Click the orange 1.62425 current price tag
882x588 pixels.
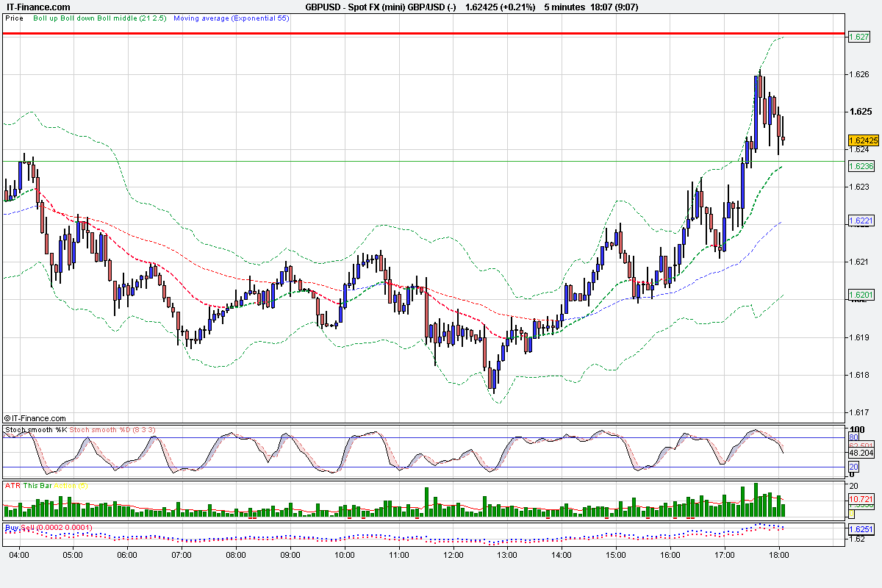click(x=862, y=140)
